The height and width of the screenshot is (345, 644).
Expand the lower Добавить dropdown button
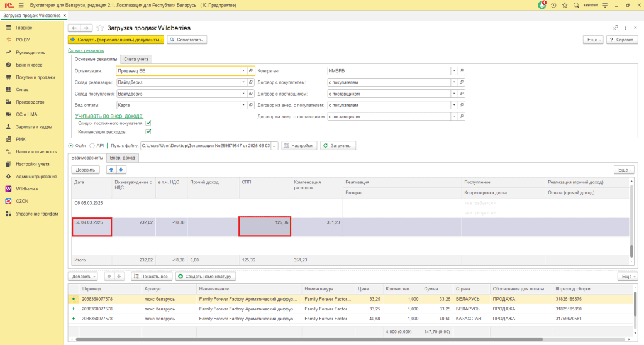click(84, 276)
